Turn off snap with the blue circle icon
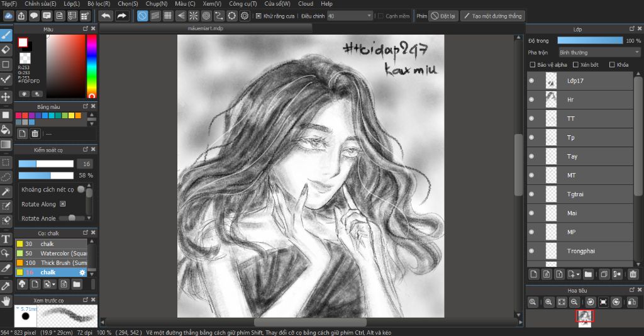Image resolution: width=644 pixels, height=336 pixels. (142, 16)
